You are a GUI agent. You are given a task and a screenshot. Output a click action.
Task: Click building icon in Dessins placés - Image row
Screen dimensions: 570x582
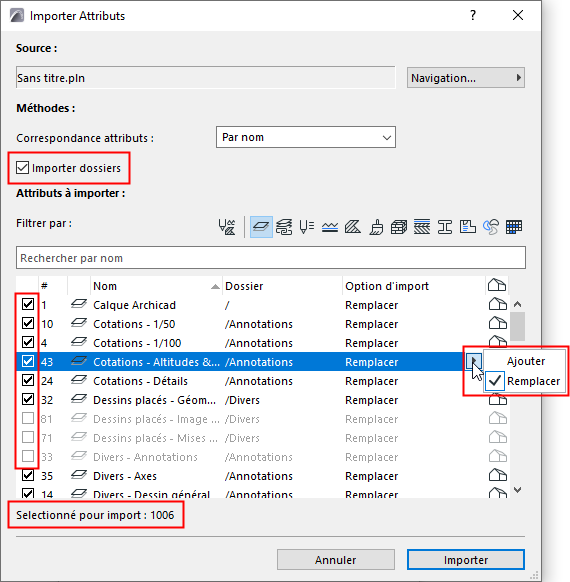click(x=498, y=418)
